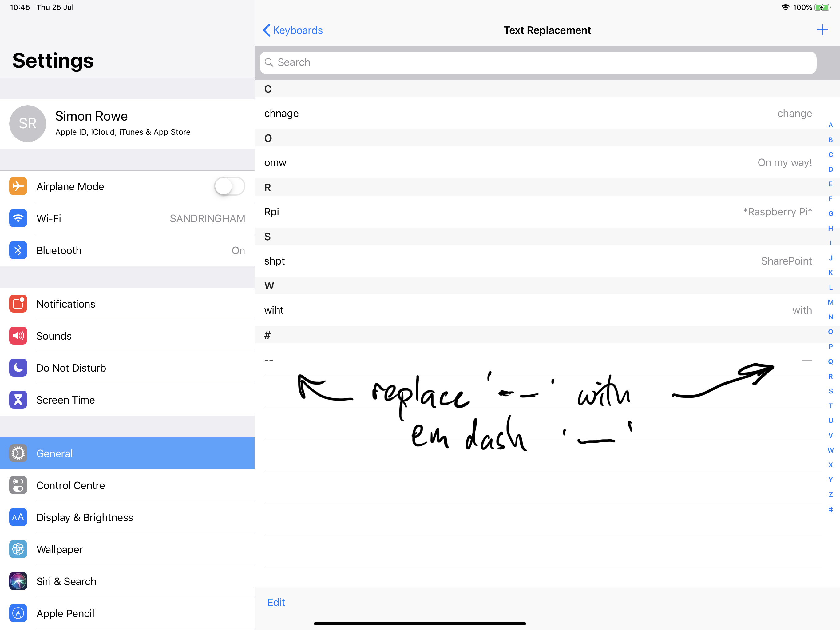Screen dimensions: 840x630
Task: Jump to index symbol # at bottom
Action: [x=830, y=509]
